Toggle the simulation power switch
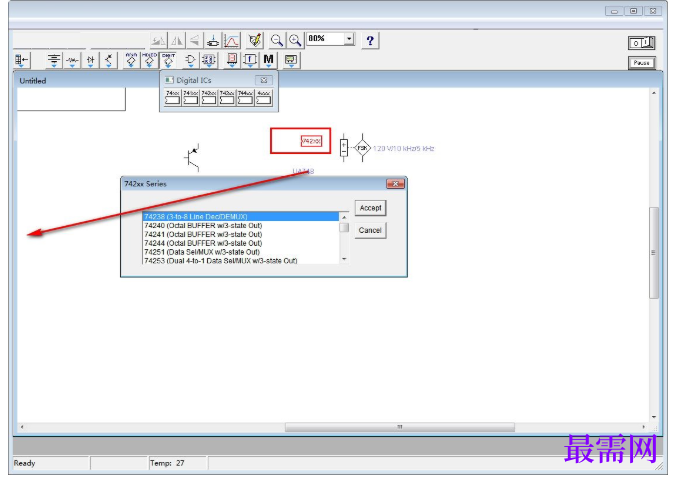The width and height of the screenshot is (676, 480). pyautogui.click(x=642, y=42)
